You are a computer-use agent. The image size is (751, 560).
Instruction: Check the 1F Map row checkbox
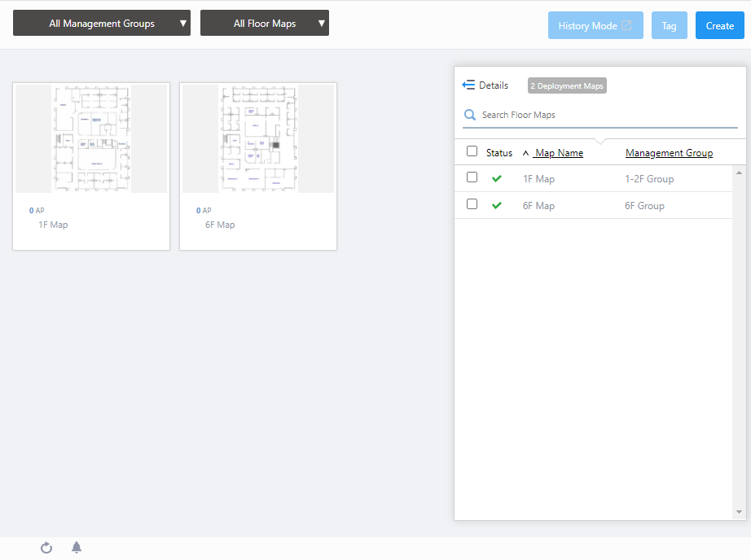[x=472, y=177]
